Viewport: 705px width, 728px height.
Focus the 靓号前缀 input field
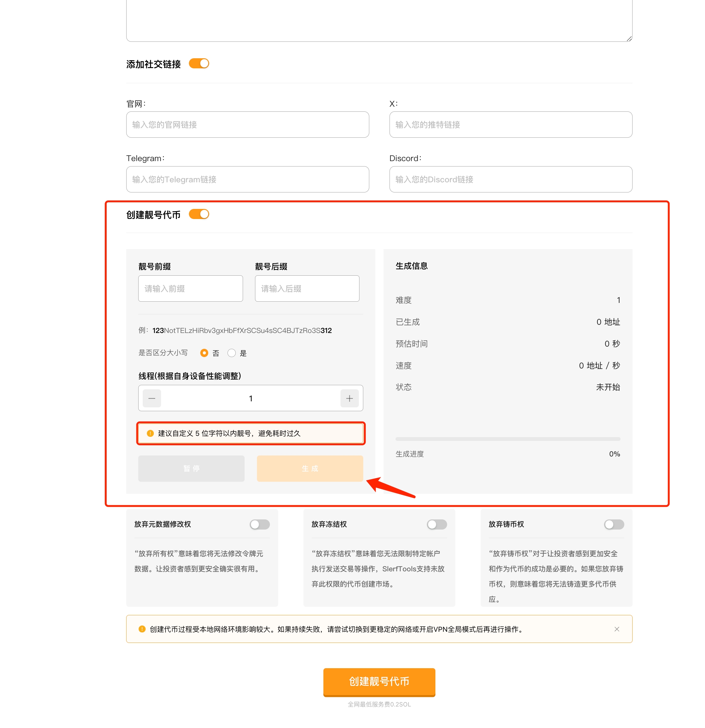(190, 288)
